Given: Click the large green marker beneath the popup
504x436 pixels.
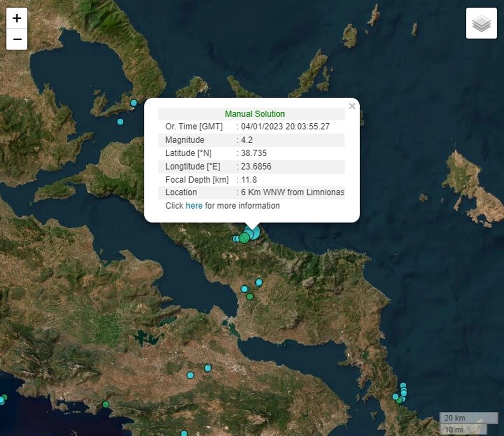Looking at the screenshot, I should coord(244,238).
